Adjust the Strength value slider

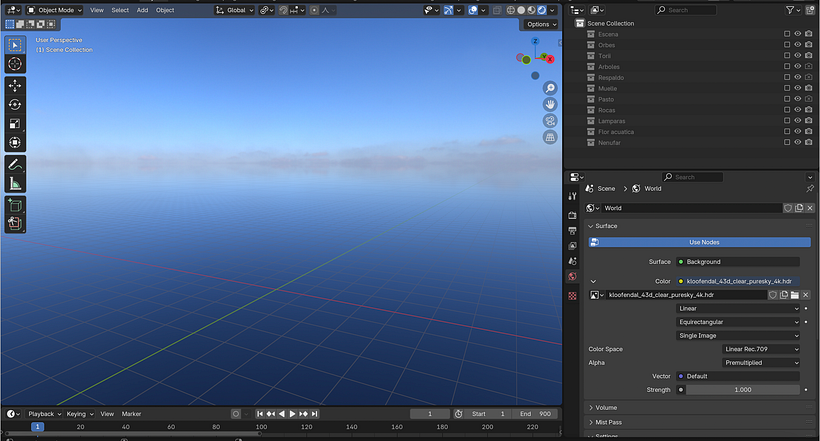(x=743, y=390)
